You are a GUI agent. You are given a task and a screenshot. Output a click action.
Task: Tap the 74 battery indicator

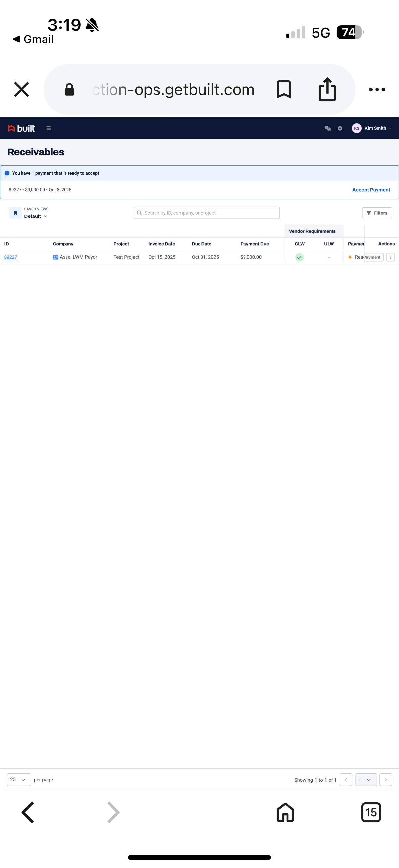[x=350, y=32]
